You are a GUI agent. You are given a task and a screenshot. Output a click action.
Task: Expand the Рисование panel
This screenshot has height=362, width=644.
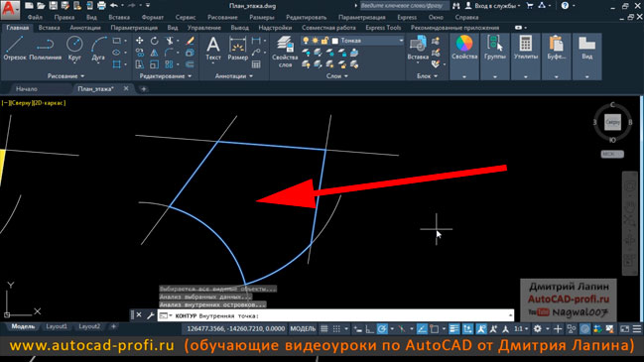[65, 76]
